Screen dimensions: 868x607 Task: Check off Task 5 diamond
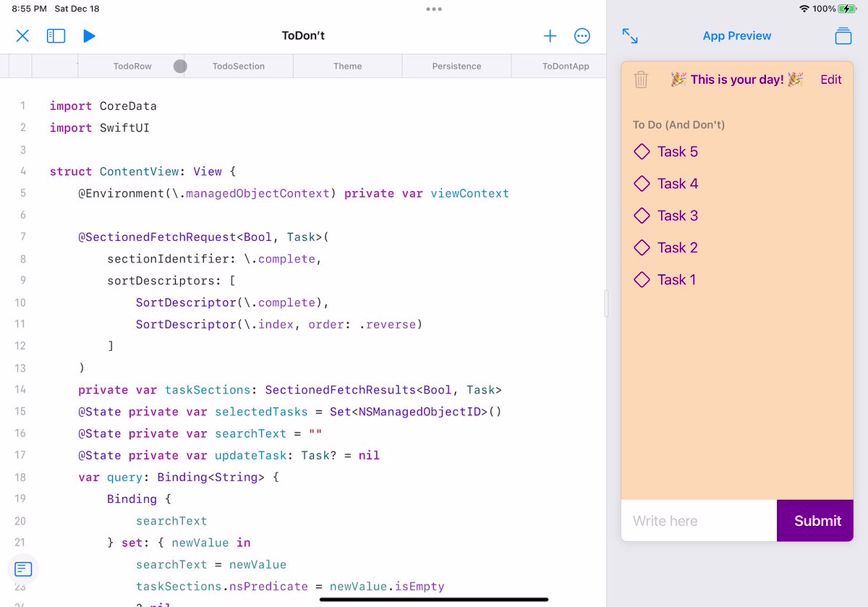[642, 151]
